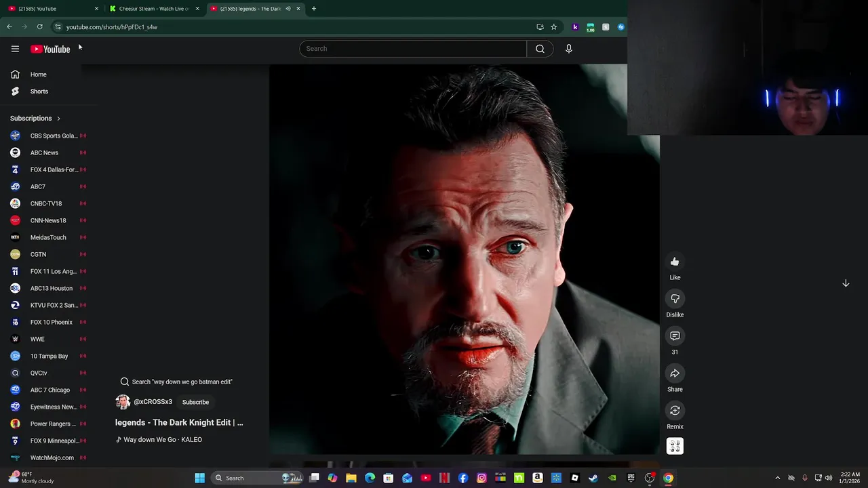The width and height of the screenshot is (868, 488).
Task: Open Eyewitness News channel
Action: (49, 407)
